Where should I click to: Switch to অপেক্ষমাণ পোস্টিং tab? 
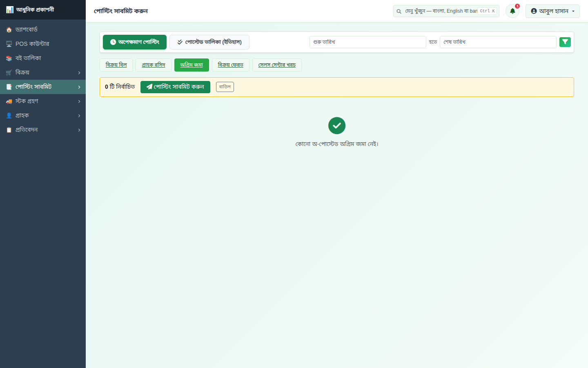pyautogui.click(x=135, y=42)
